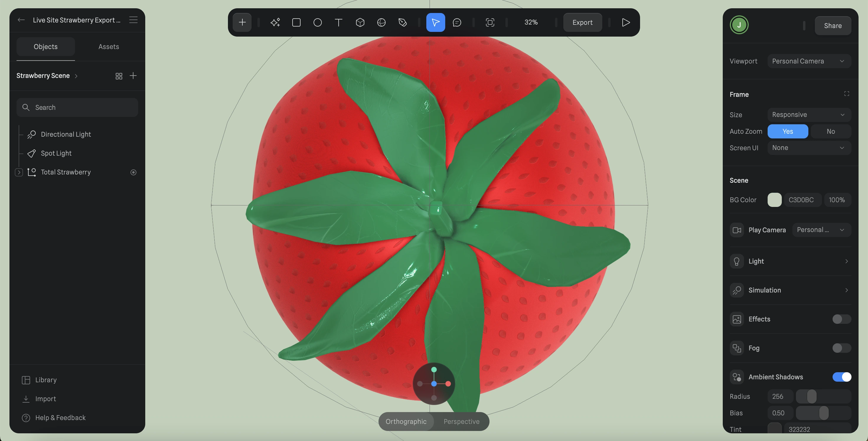Open the Size Responsive dropdown
Screen dimensions: 868x441
coord(809,115)
